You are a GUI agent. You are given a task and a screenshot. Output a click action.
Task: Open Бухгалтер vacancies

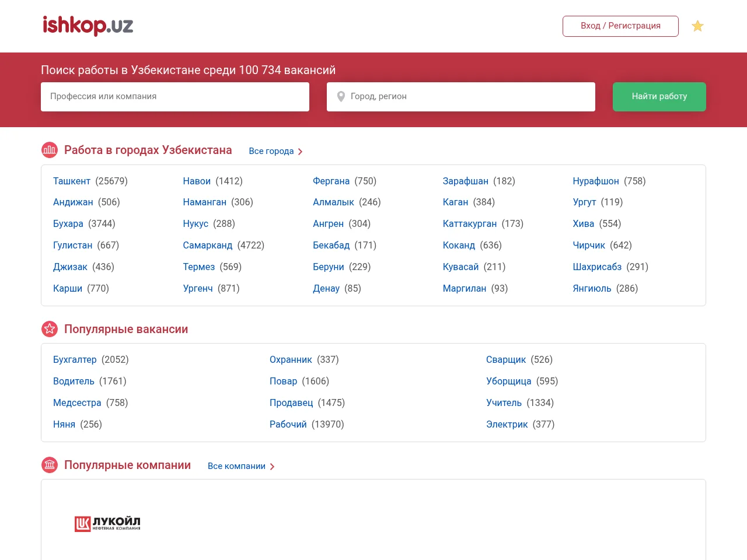click(x=75, y=360)
